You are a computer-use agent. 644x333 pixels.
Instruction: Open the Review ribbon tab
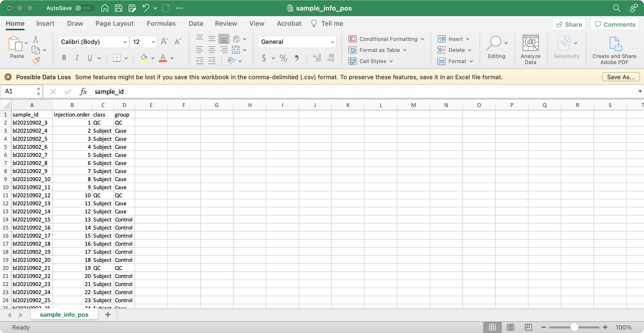226,23
